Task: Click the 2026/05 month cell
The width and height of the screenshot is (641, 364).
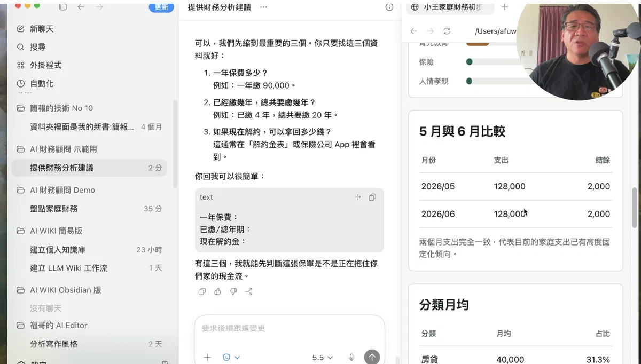Action: click(438, 186)
